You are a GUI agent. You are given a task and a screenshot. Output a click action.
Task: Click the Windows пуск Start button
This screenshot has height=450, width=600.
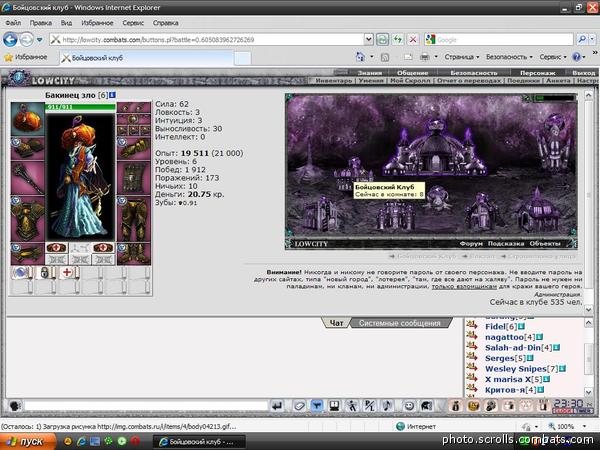click(x=28, y=442)
